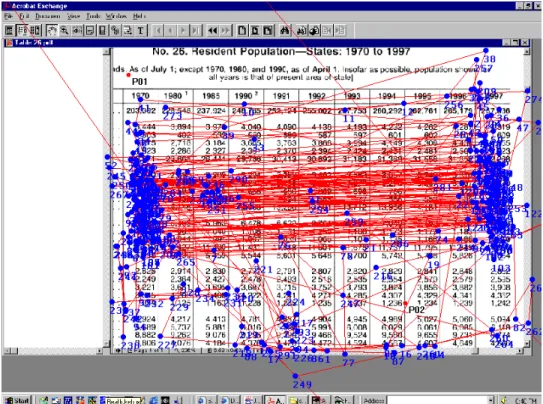Click left pane horizontal scroll left arrow
Image resolution: width=543 pixels, height=404 pixels.
(x=8, y=351)
